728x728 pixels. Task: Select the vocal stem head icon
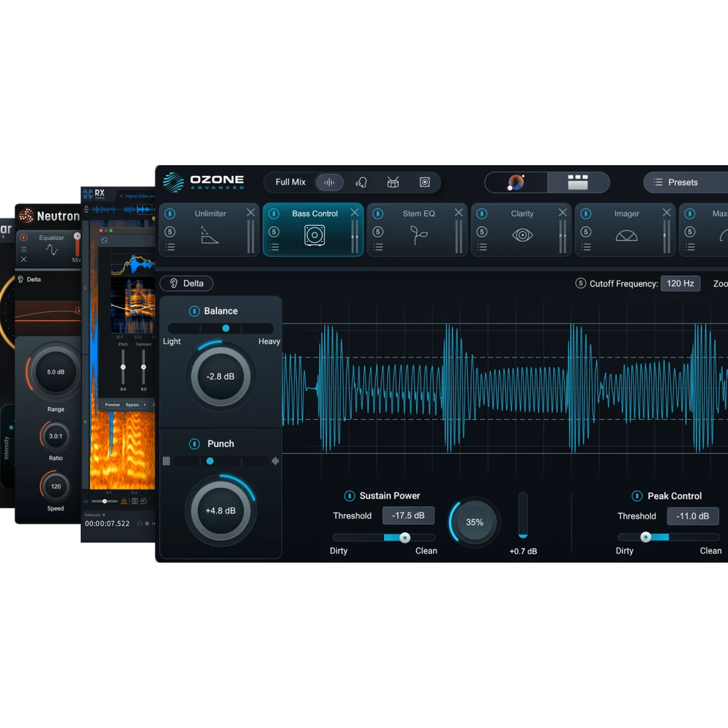pyautogui.click(x=361, y=183)
